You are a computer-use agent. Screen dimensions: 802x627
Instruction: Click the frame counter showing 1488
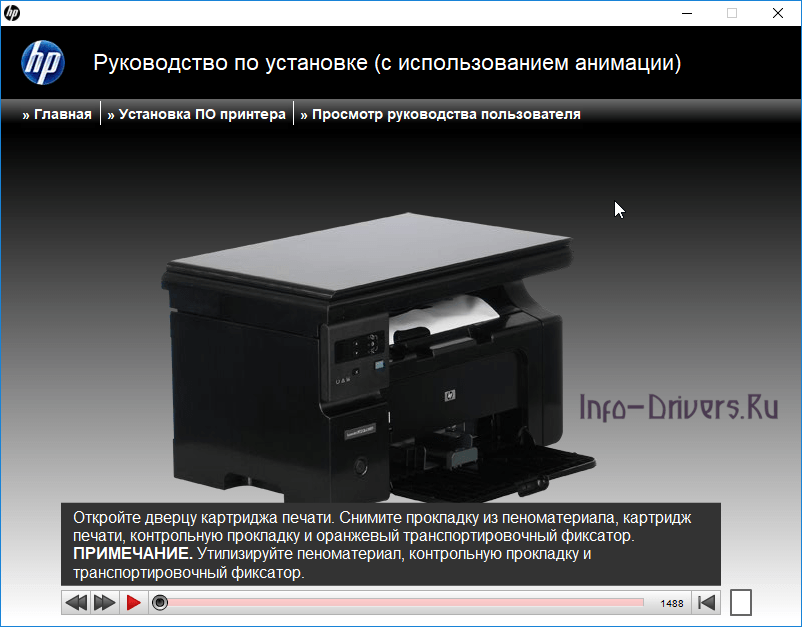point(671,602)
